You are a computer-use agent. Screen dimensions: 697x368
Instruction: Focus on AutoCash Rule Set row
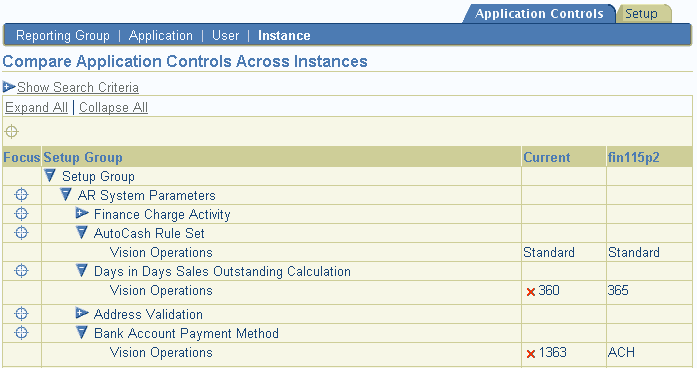coord(21,232)
